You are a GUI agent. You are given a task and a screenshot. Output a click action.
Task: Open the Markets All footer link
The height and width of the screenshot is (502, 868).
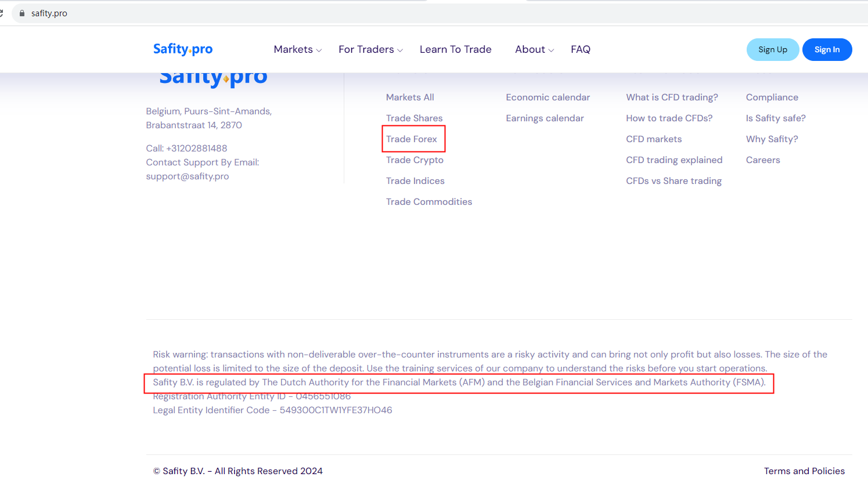click(x=410, y=97)
